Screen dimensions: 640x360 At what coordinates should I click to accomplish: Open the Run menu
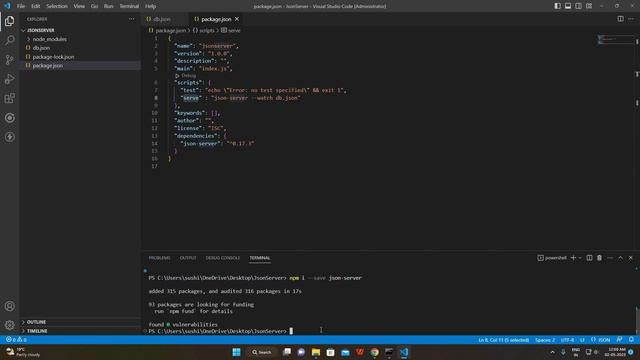[x=109, y=6]
